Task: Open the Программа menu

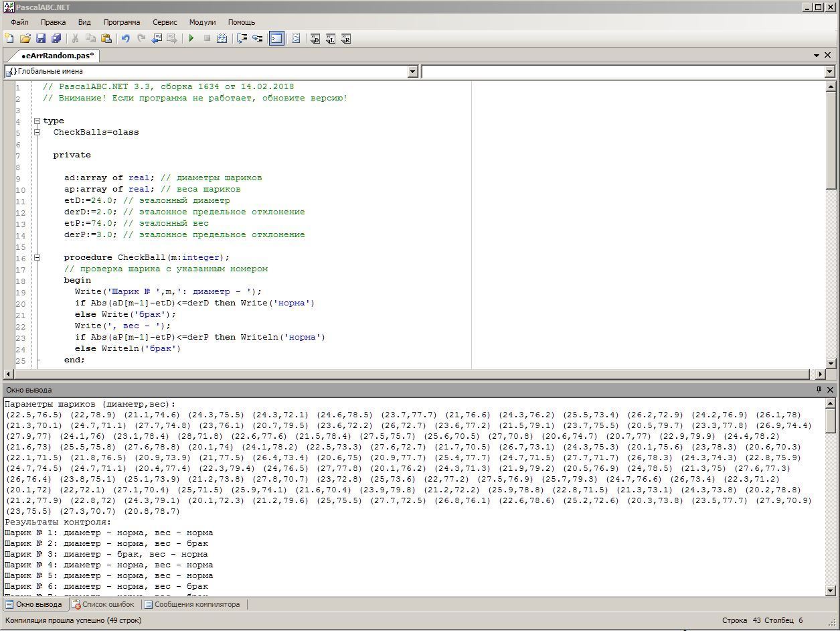Action: click(x=122, y=22)
